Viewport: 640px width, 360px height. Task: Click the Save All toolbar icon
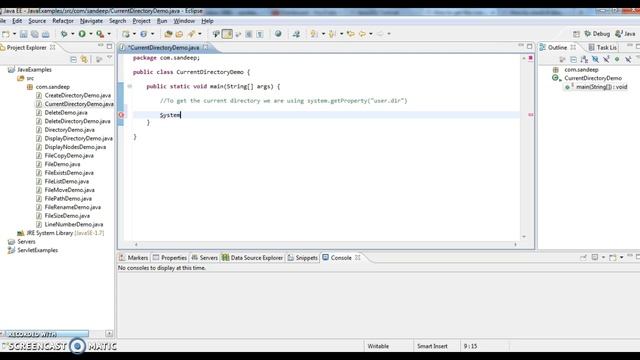(x=35, y=34)
